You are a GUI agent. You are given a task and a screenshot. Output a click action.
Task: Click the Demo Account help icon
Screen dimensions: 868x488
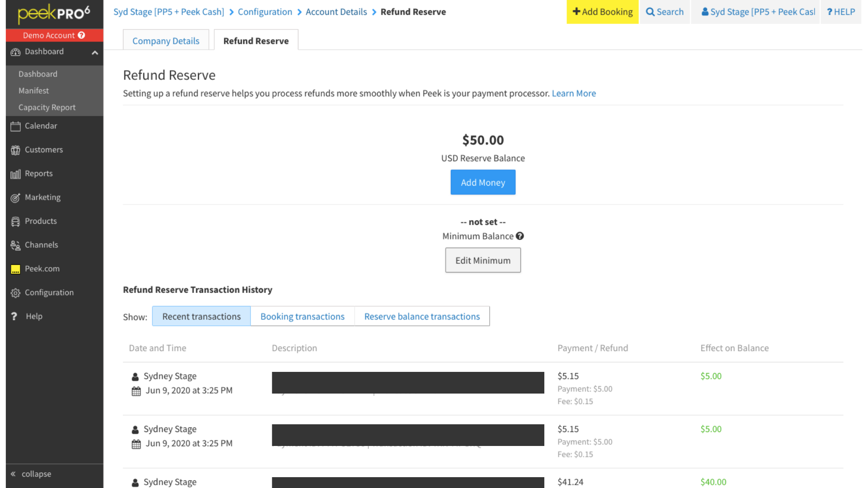pos(81,35)
